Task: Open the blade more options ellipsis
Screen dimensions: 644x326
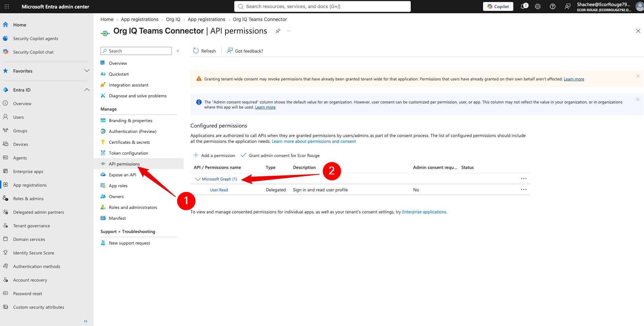Action: 289,31
